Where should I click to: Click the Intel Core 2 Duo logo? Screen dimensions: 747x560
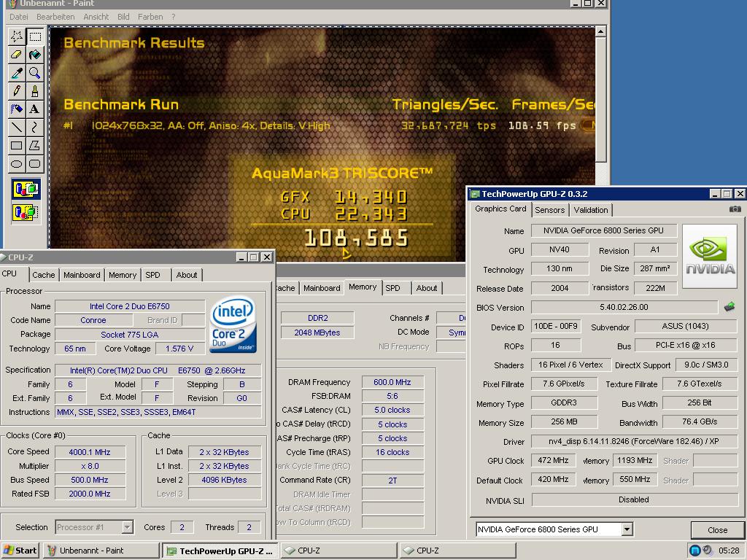click(x=233, y=325)
